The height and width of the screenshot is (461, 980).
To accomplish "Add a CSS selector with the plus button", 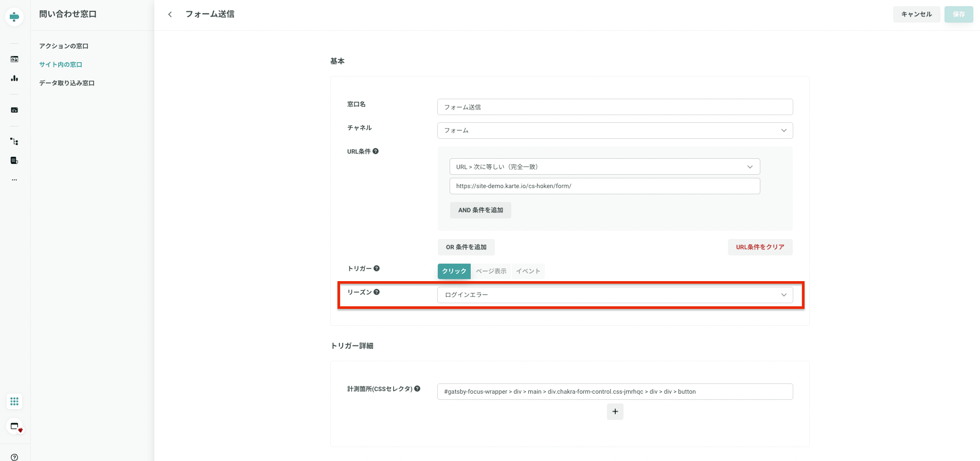I will [x=615, y=412].
